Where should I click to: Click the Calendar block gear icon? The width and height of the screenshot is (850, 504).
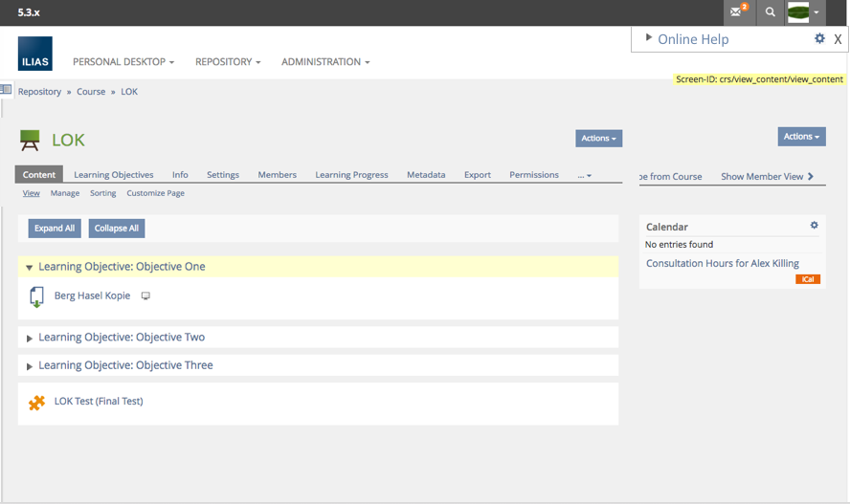[815, 226]
